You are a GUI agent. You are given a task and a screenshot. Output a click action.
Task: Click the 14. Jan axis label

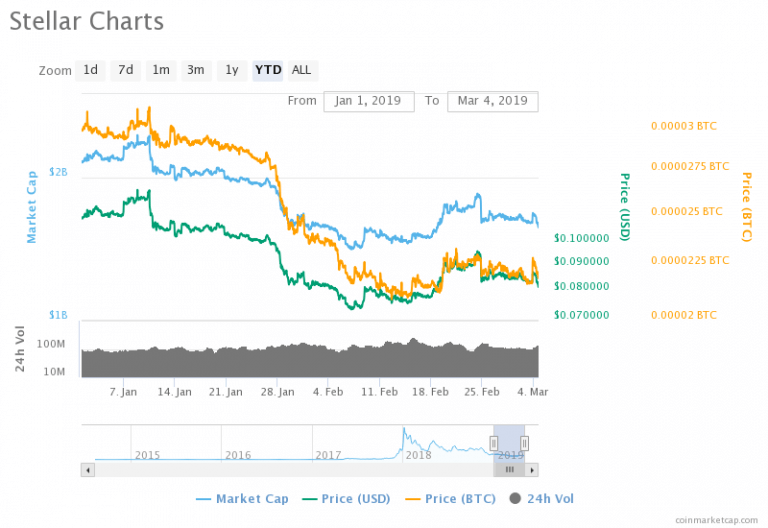(x=174, y=392)
